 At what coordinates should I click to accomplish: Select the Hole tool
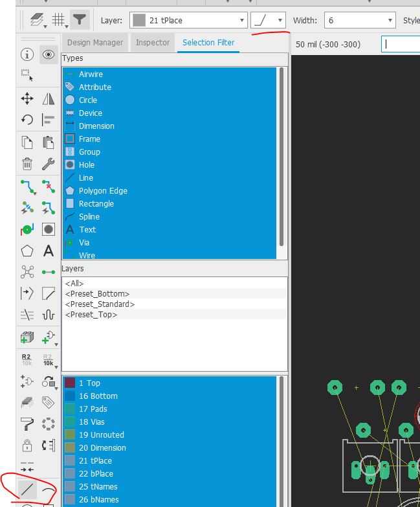pyautogui.click(x=49, y=230)
